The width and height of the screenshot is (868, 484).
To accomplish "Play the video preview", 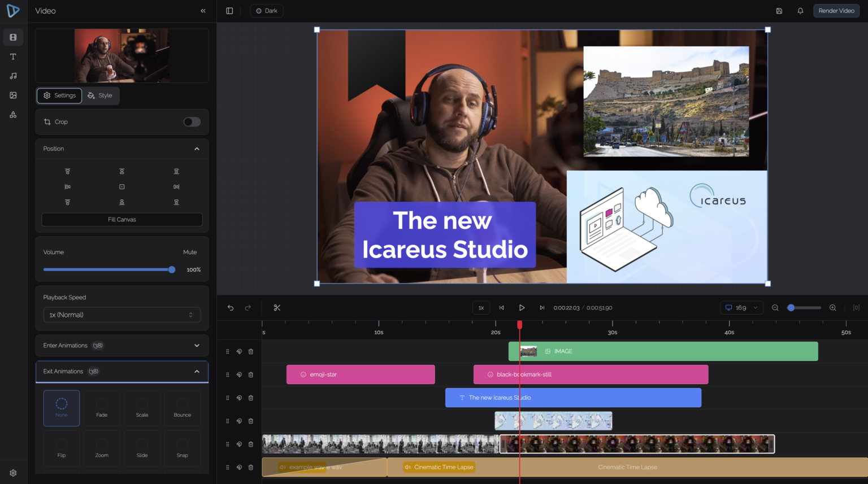I will pos(522,308).
